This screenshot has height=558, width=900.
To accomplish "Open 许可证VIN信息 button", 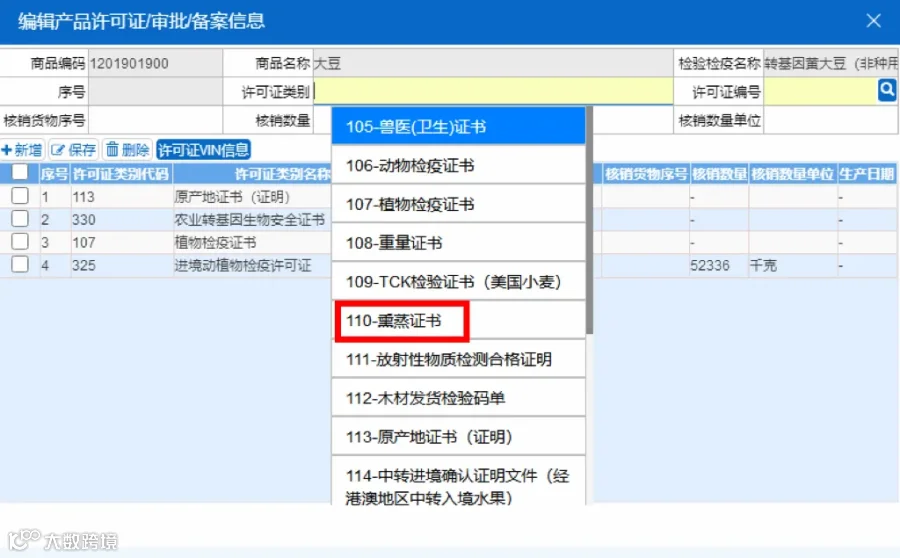I will (x=204, y=150).
